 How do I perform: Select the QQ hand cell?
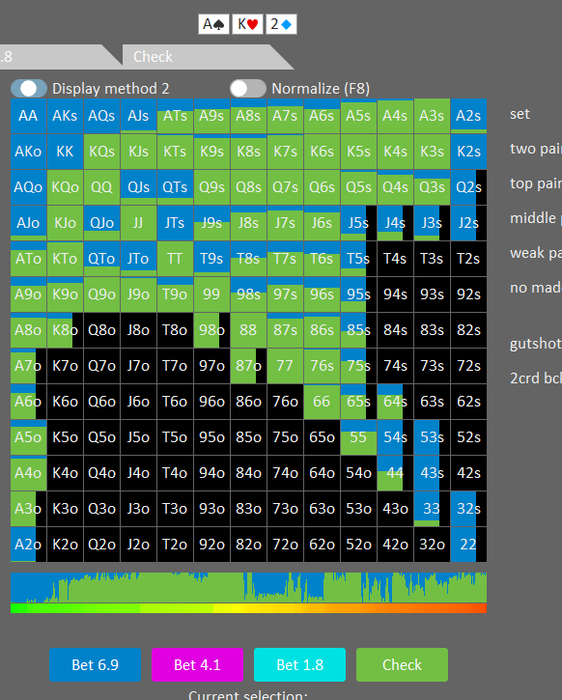[102, 187]
